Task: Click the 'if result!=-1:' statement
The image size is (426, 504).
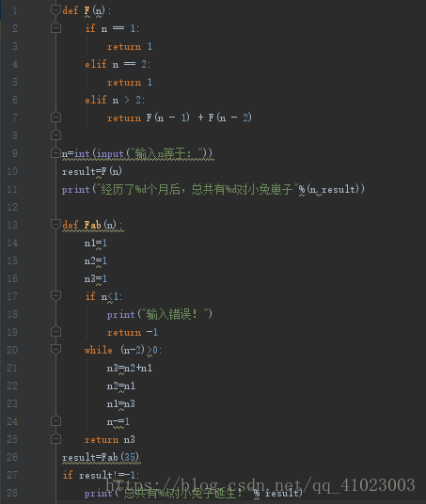Action: [101, 475]
